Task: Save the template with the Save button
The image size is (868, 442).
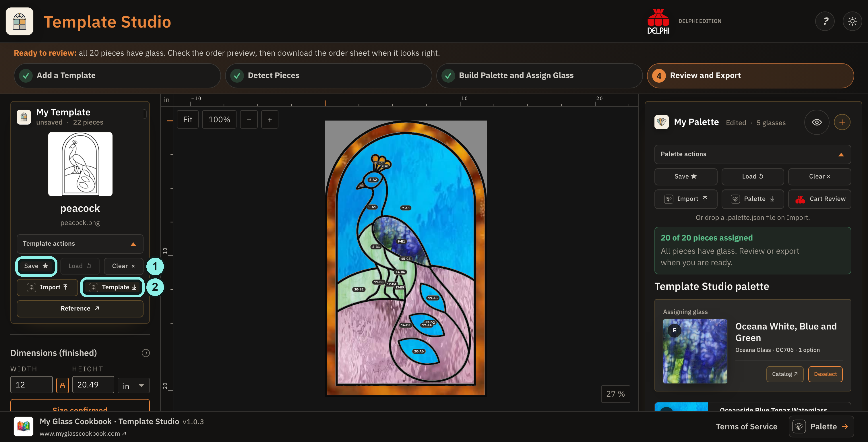Action: 36,266
